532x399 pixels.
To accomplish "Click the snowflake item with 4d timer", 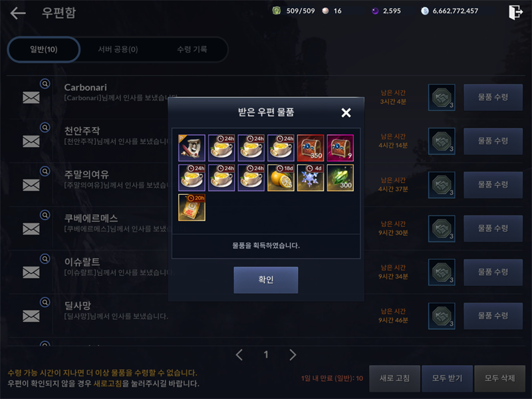I will (311, 178).
